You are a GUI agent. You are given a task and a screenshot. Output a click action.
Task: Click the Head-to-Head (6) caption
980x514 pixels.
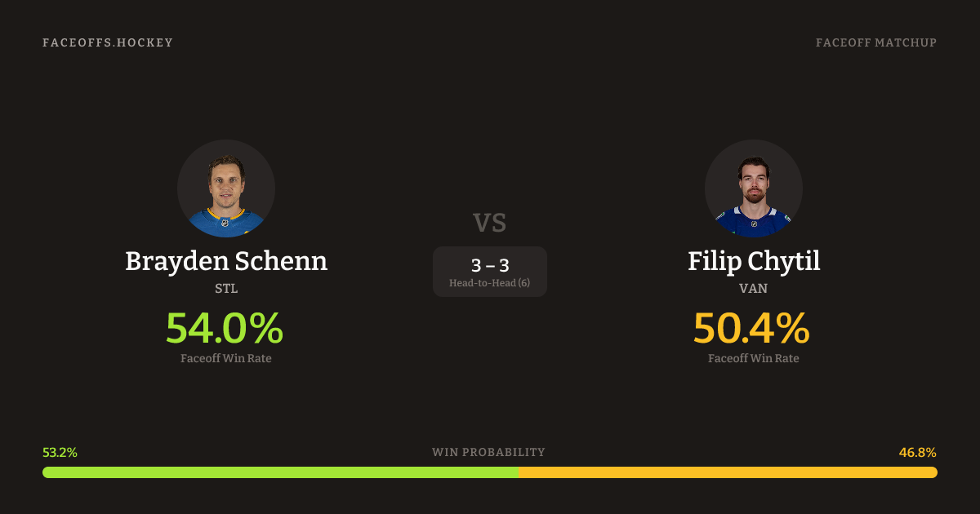(x=490, y=283)
